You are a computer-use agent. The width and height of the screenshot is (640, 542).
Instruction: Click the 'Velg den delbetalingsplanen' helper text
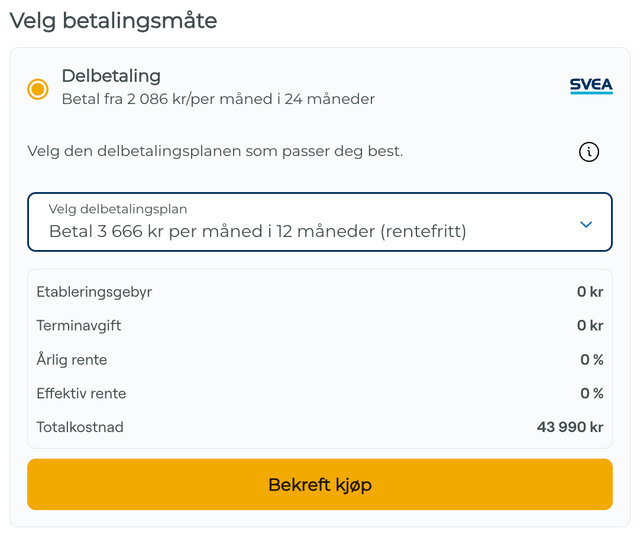click(215, 152)
